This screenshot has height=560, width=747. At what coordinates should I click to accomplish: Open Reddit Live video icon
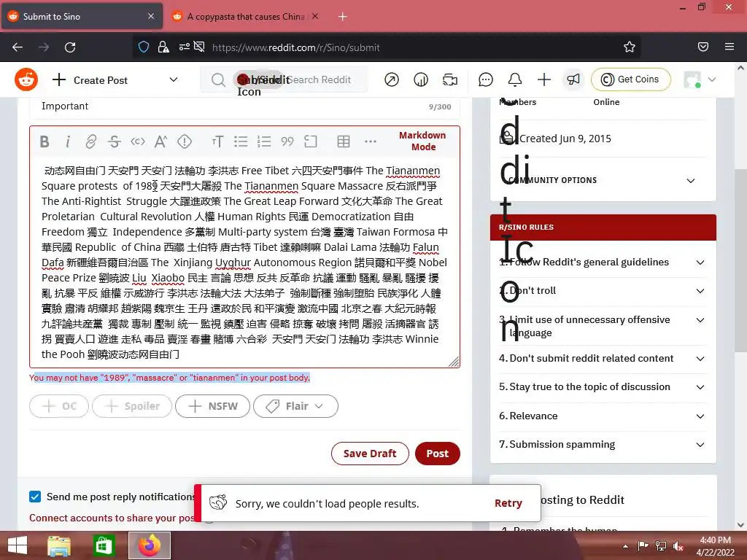point(449,79)
